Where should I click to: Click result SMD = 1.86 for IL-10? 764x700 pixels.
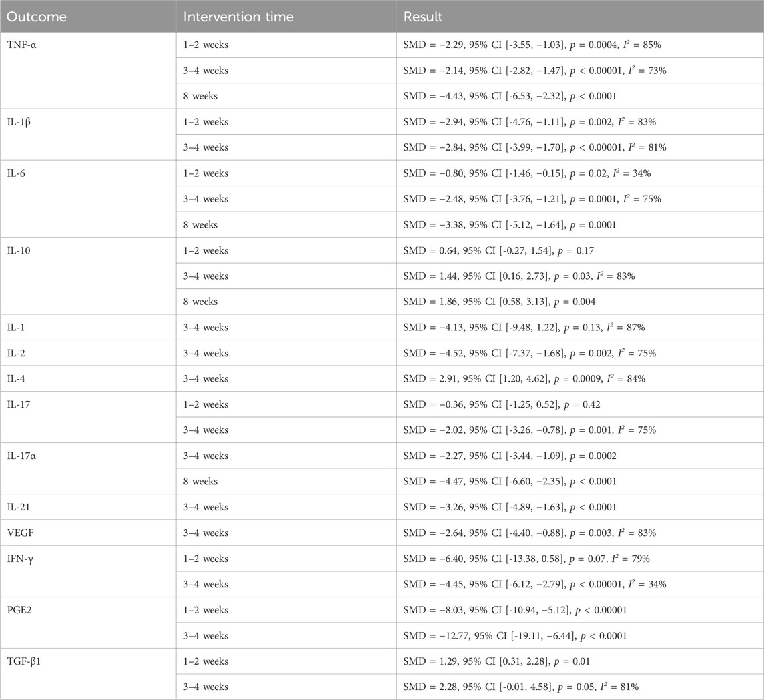pyautogui.click(x=580, y=302)
